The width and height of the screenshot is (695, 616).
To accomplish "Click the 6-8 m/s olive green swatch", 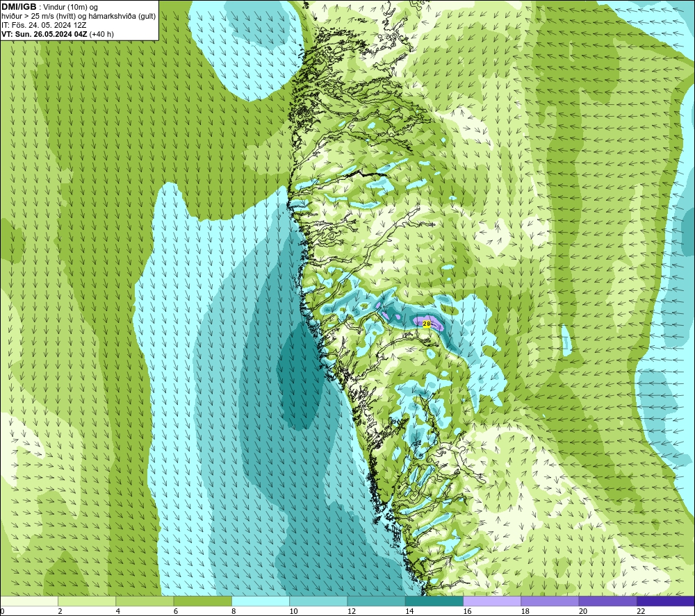I will [x=202, y=601].
